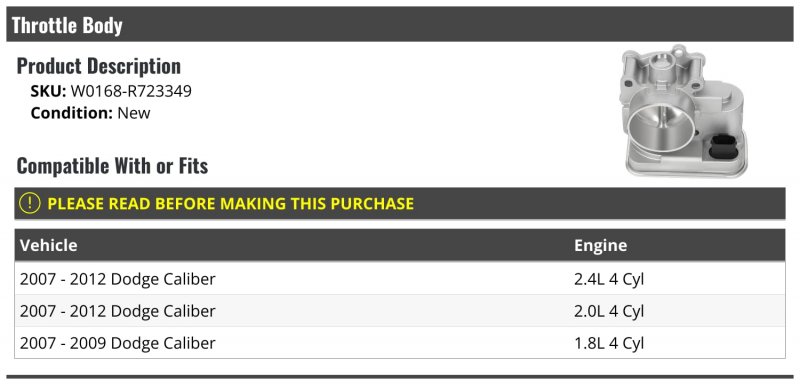Click the 2.4L 4 Cyl engine cell
The height and width of the screenshot is (385, 800).
pyautogui.click(x=609, y=279)
